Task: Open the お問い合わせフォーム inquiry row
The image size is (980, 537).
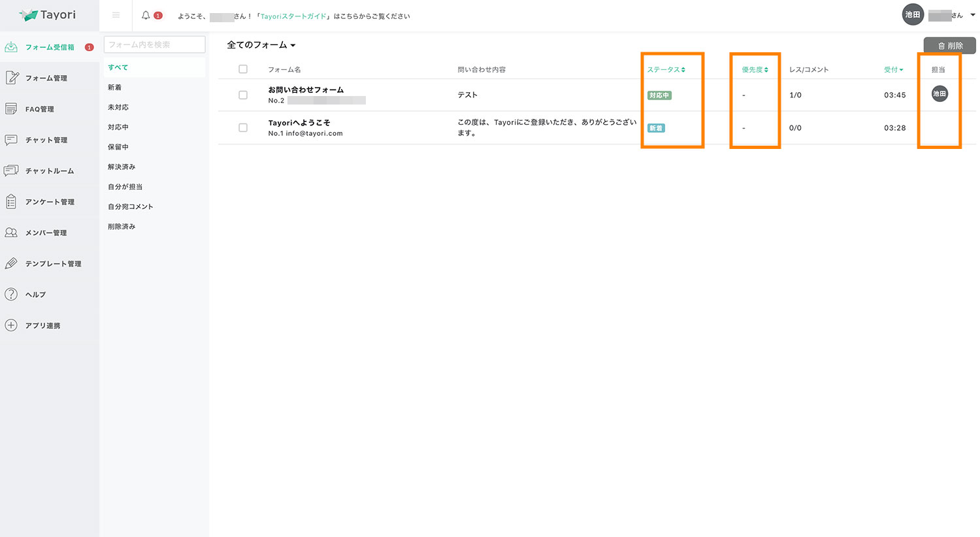Action: [596, 95]
